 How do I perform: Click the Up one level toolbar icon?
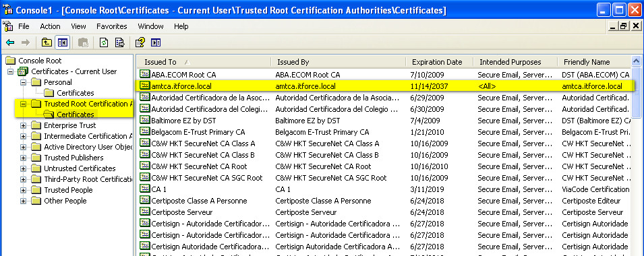[x=47, y=42]
